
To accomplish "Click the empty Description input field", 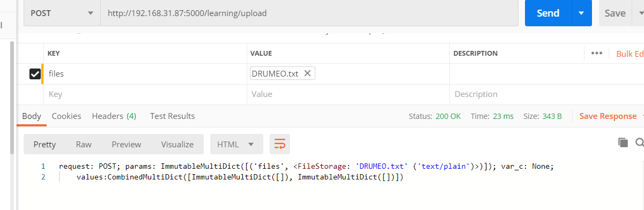I will point(546,94).
